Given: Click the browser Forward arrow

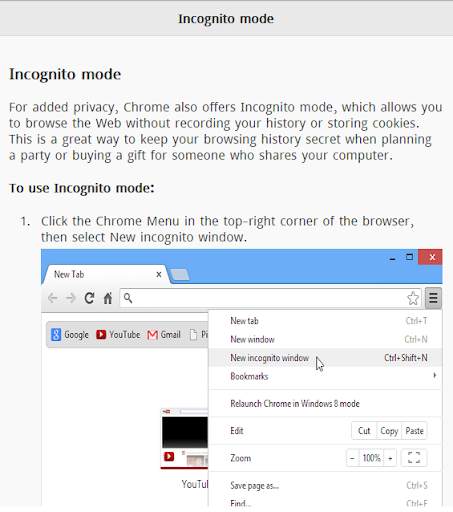Looking at the screenshot, I should click(71, 298).
